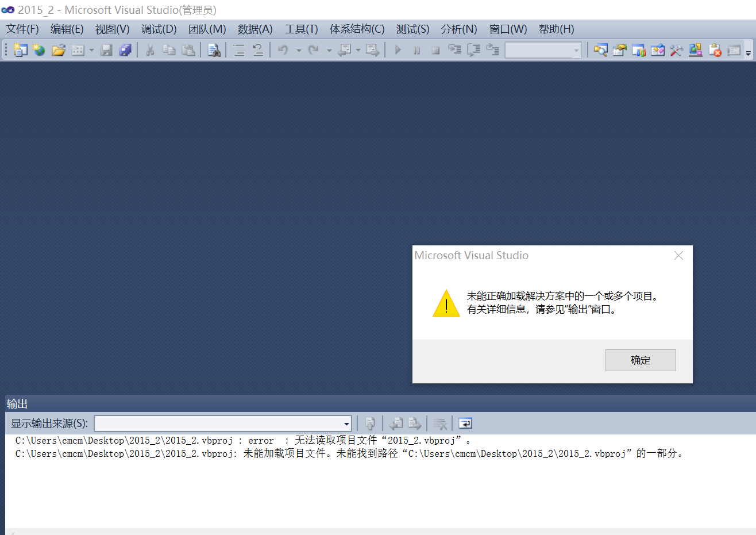
Task: Open the 体系结构(C) menu
Action: [357, 29]
